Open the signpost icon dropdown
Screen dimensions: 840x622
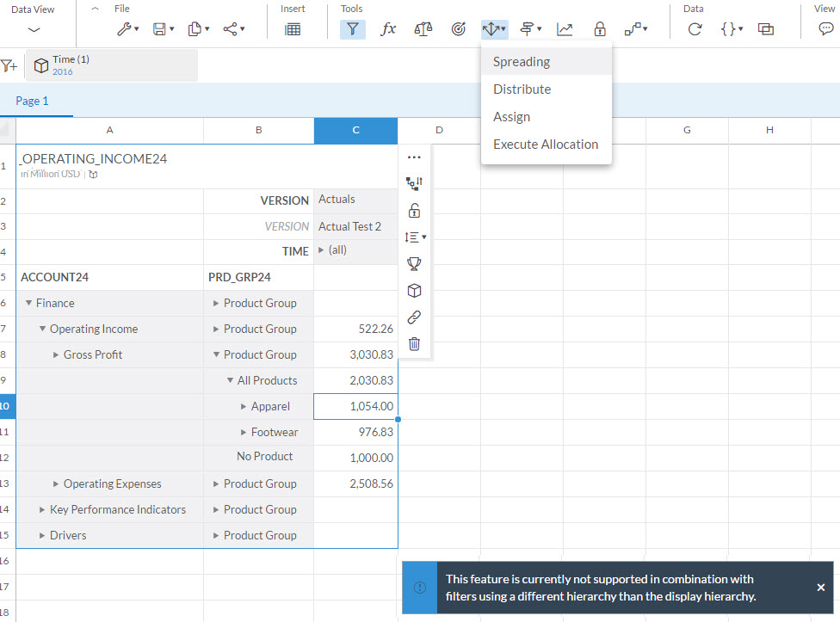[x=530, y=29]
